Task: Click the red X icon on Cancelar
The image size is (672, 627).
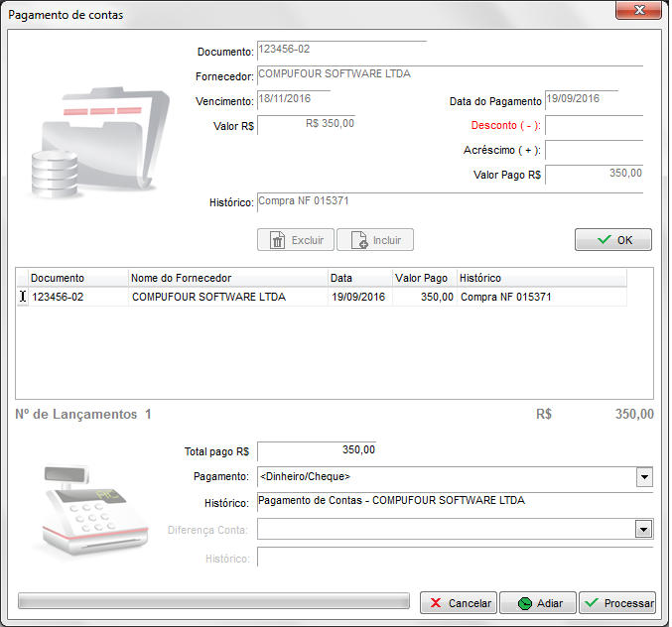Action: coord(436,603)
